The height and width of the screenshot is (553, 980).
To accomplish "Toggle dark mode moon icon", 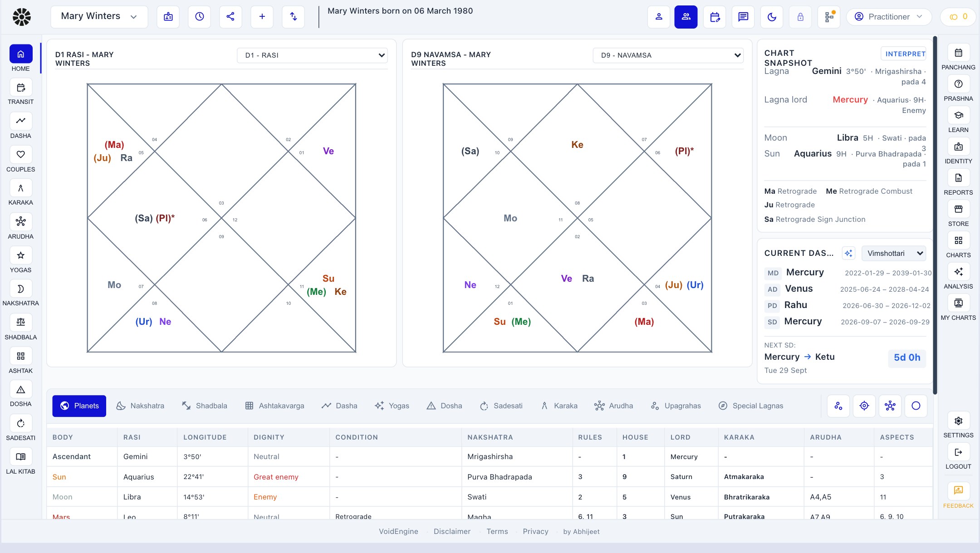I will pyautogui.click(x=772, y=17).
